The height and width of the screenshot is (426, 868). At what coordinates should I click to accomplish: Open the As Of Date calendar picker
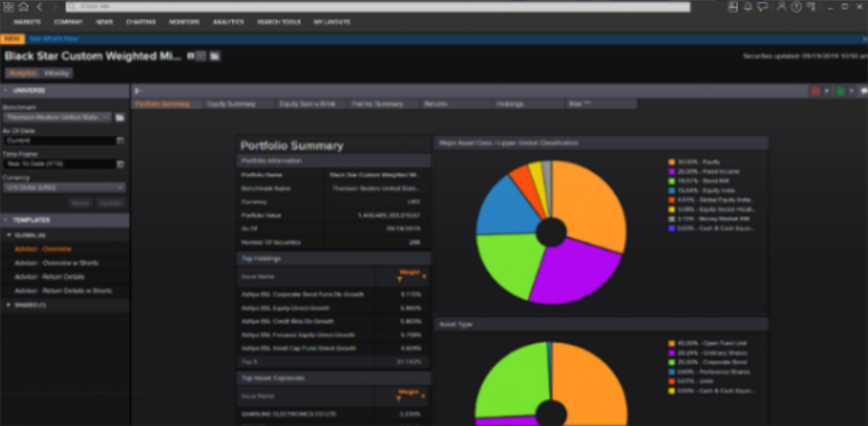(120, 141)
